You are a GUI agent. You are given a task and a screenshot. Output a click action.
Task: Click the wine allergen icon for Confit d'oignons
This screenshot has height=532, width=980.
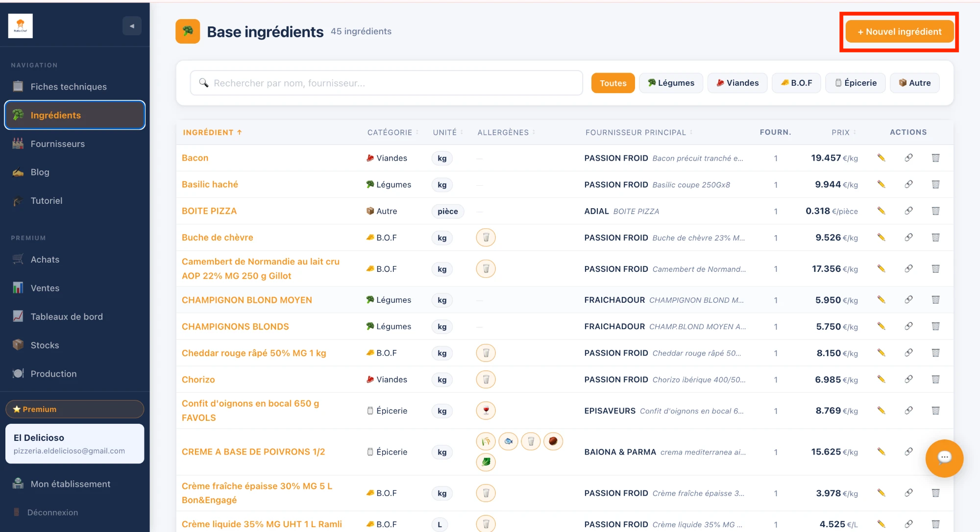click(486, 411)
